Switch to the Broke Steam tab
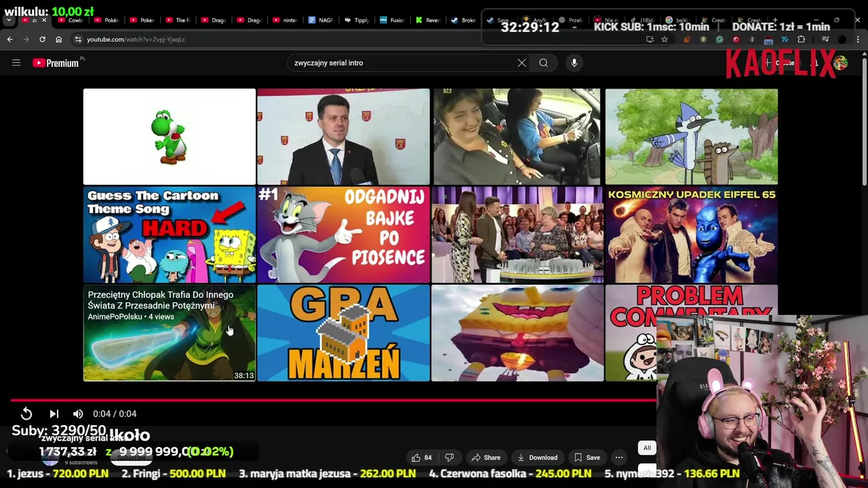Screen dimensions: 868x488 point(465,20)
